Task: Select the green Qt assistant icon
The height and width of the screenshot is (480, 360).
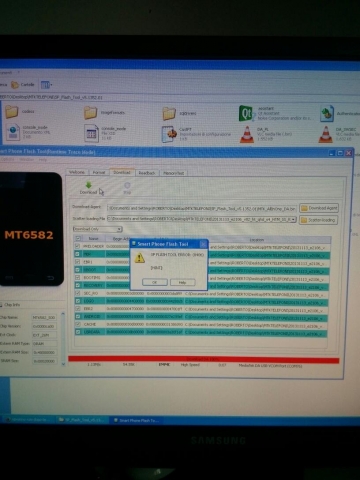Action: [x=246, y=113]
